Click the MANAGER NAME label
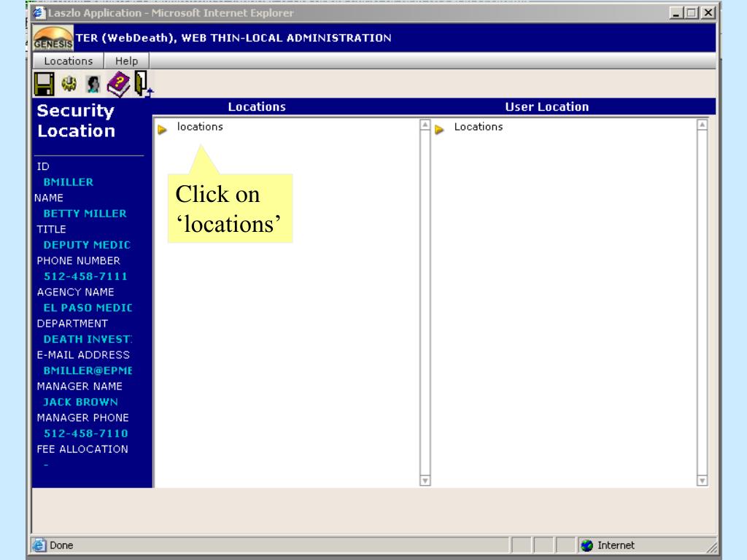This screenshot has height=560, width=747. click(80, 386)
